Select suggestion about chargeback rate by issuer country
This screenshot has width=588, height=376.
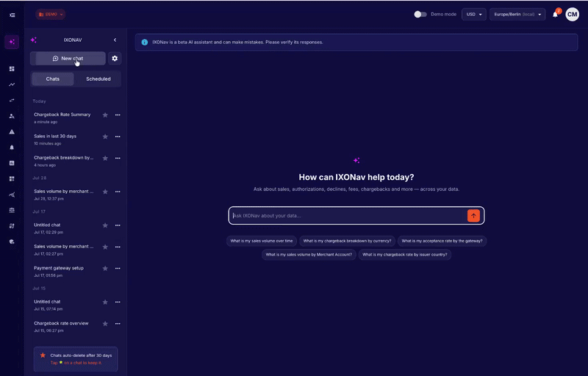click(x=405, y=255)
